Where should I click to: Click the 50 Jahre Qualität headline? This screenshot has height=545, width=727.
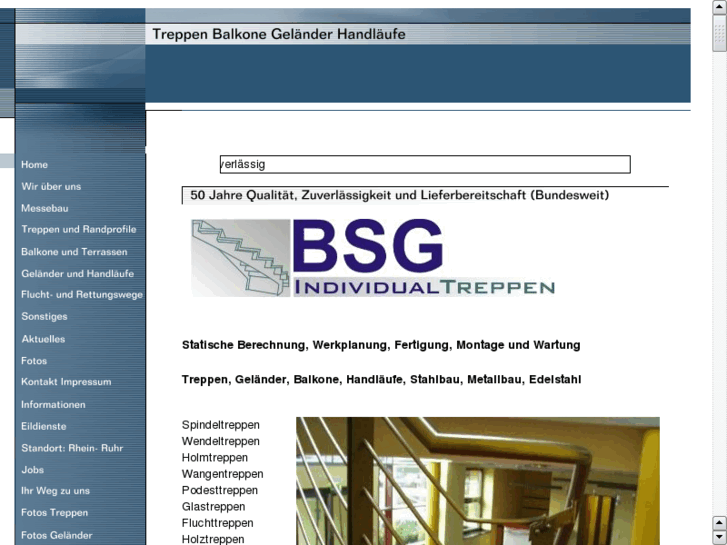click(399, 195)
